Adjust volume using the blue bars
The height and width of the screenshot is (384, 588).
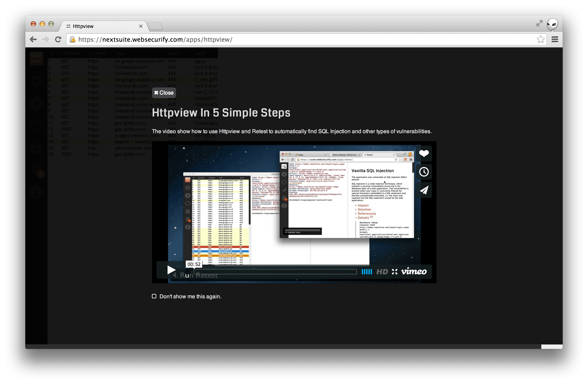tap(367, 272)
